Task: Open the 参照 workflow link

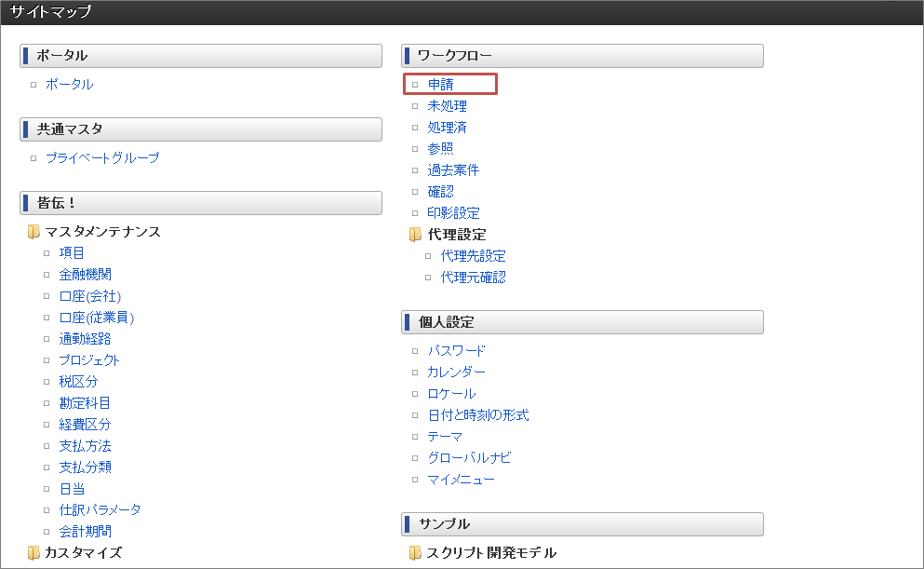Action: (441, 149)
